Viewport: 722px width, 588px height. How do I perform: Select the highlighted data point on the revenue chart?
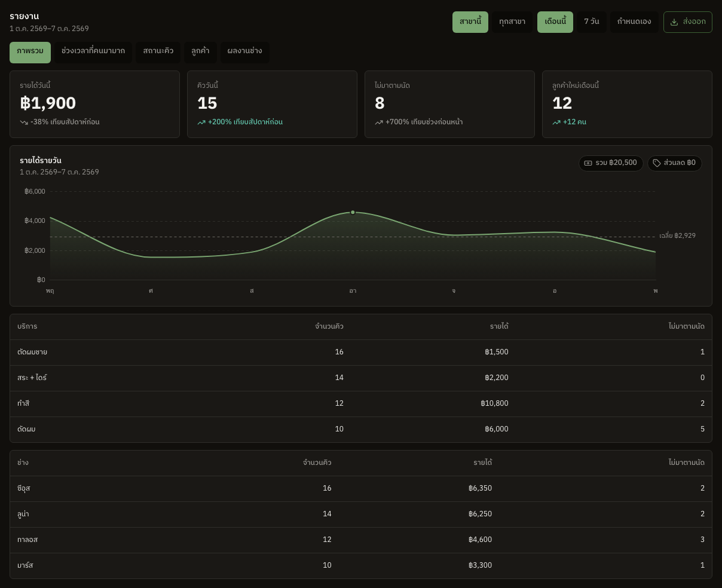pyautogui.click(x=353, y=212)
